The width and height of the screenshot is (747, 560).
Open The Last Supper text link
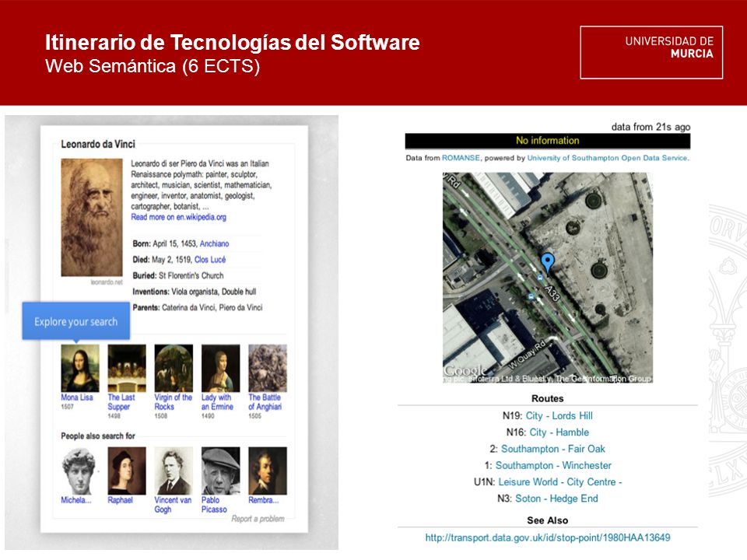pos(121,402)
